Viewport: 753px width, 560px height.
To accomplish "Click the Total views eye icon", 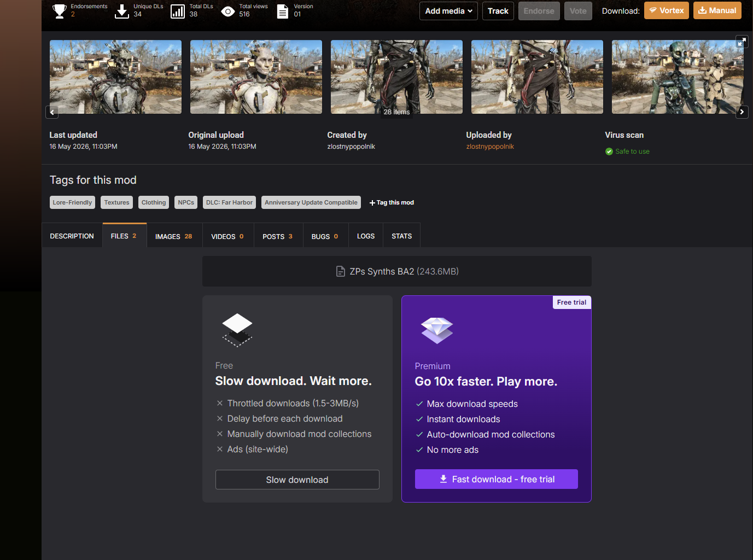I will [228, 11].
